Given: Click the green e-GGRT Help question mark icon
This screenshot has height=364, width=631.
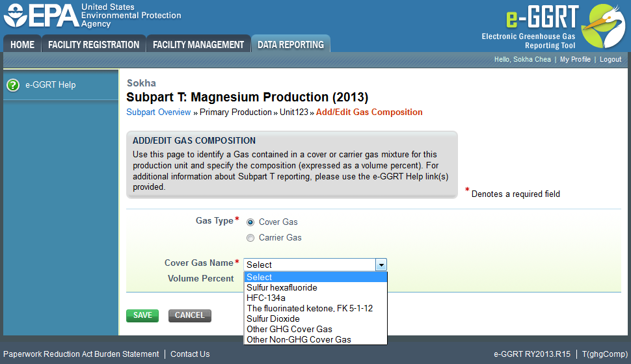Looking at the screenshot, I should [13, 85].
